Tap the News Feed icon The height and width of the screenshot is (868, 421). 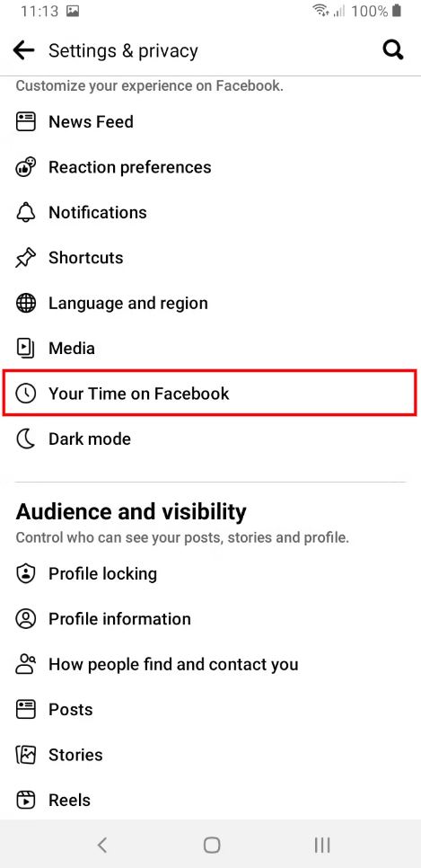click(25, 121)
